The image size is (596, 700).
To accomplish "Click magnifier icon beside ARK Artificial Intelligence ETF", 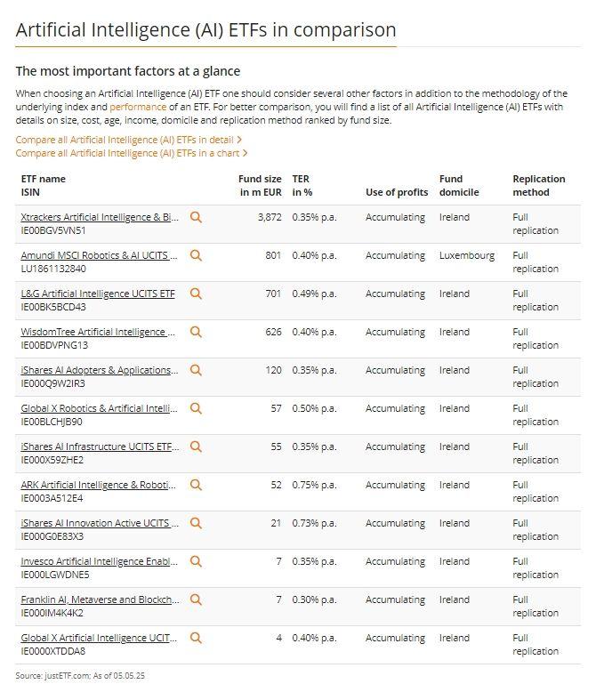I will 196,486.
